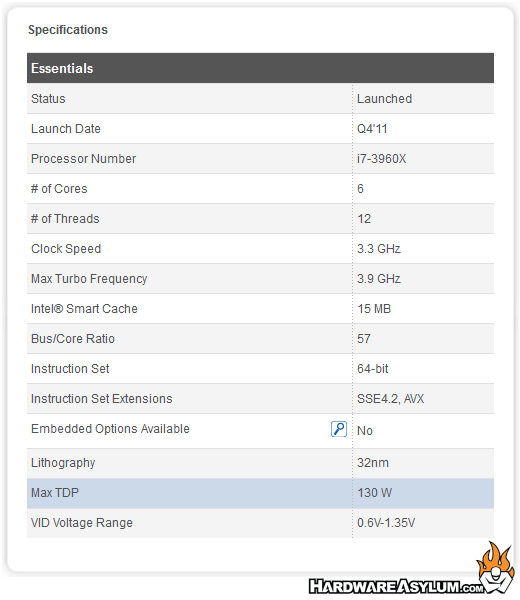Click the magnifier icon beside Embedded Options Available

point(339,429)
